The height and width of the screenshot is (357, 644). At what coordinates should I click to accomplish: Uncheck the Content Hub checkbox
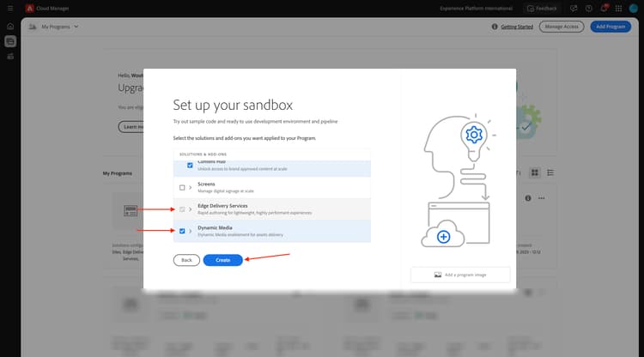point(190,166)
